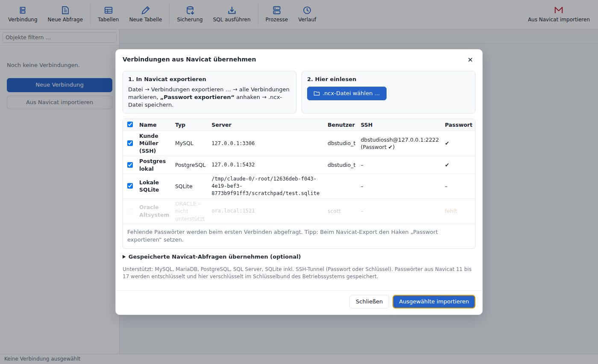Uncheck the Postgres lokal connection
598x364 pixels.
[130, 165]
